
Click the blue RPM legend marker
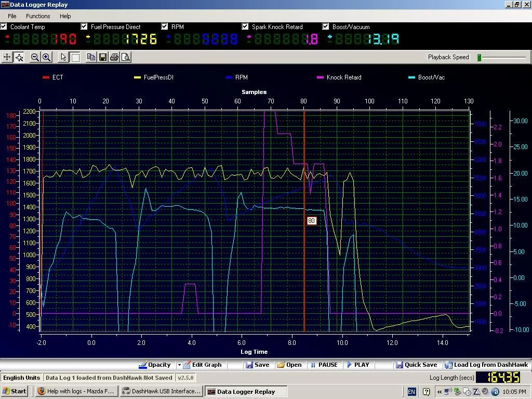[x=229, y=77]
